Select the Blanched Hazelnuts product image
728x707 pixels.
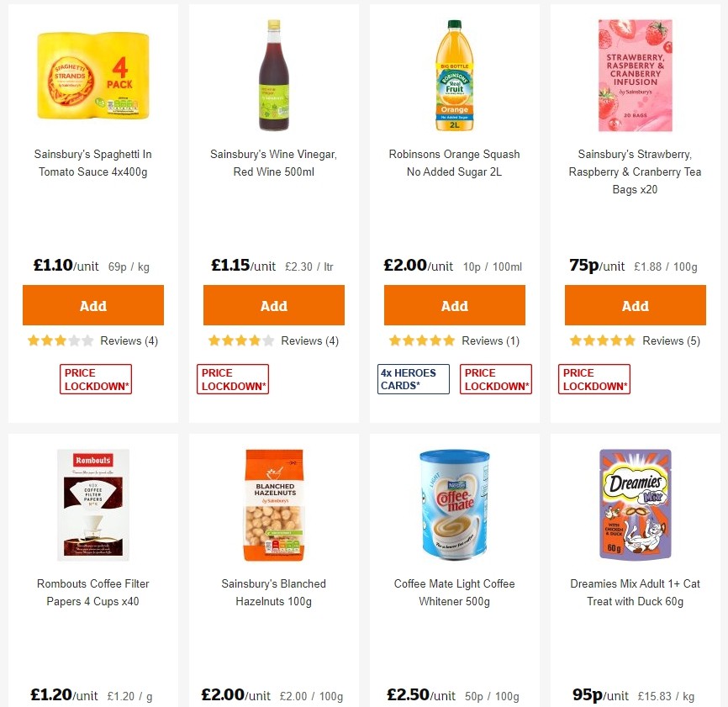pos(273,504)
